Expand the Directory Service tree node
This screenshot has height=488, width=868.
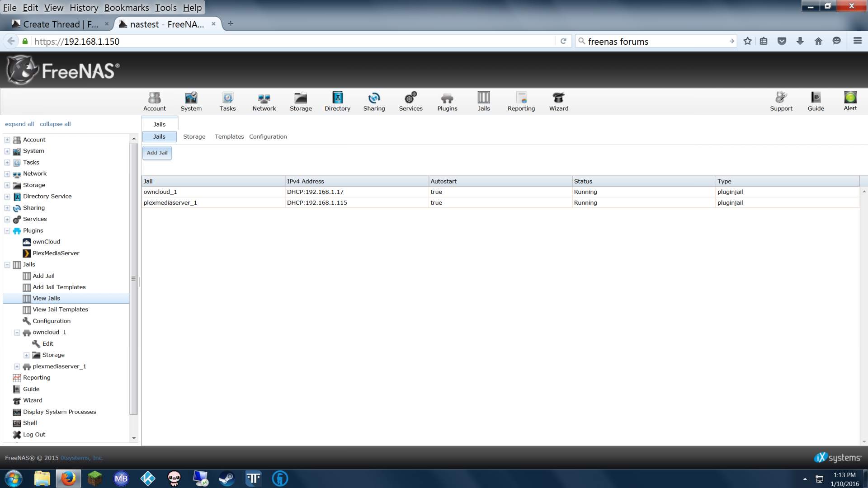click(7, 196)
